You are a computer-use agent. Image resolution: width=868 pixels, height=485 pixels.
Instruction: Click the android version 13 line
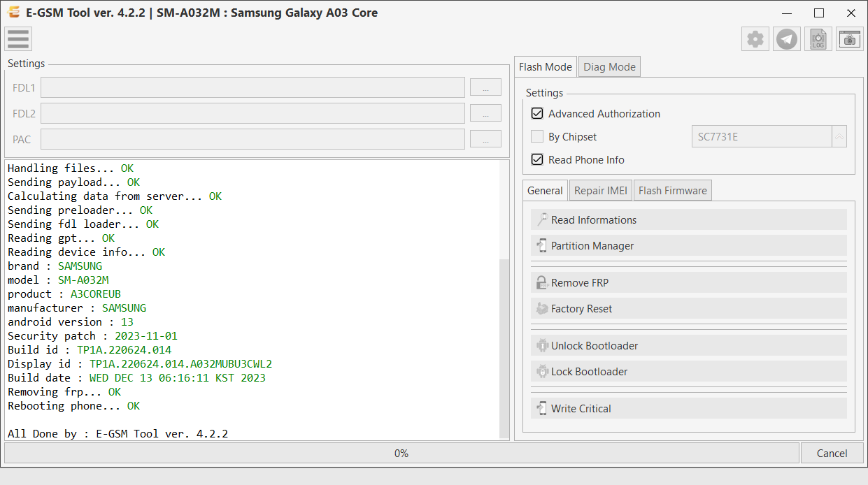click(71, 321)
